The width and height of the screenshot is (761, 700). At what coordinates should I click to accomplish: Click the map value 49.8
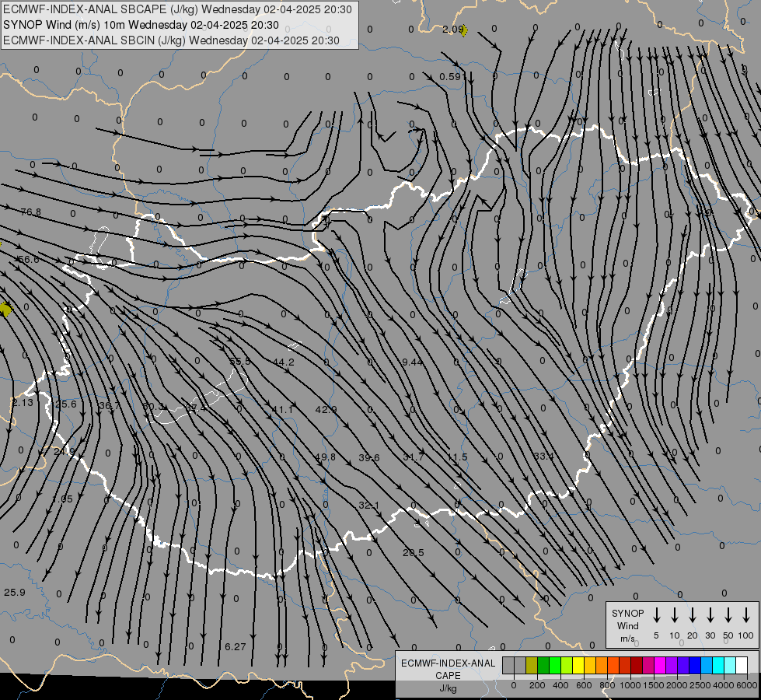[325, 457]
